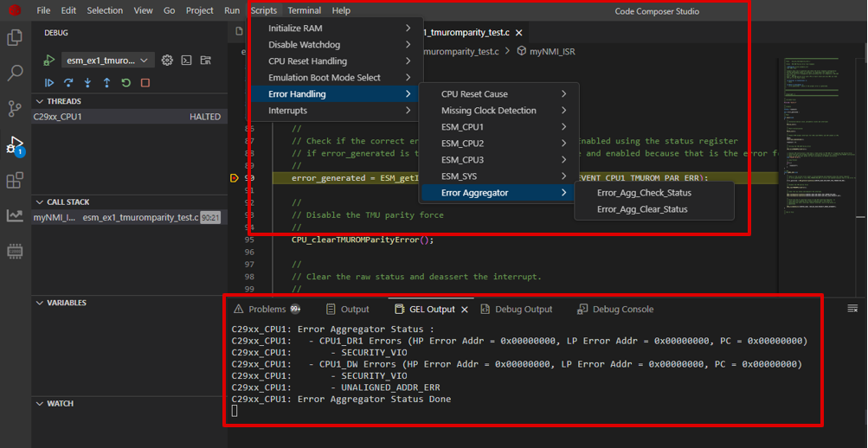Image resolution: width=868 pixels, height=448 pixels.
Task: Open the esm_ex1_tmuro configuration dropdown
Action: click(108, 61)
